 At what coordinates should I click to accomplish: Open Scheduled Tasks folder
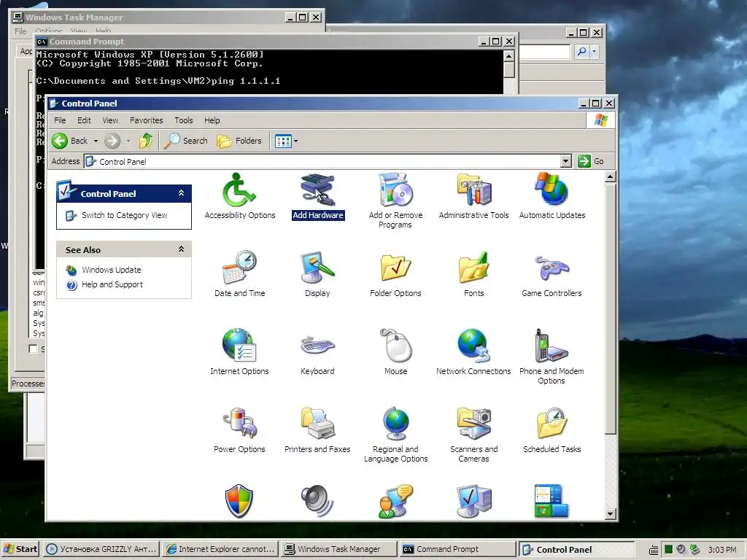coord(551,430)
